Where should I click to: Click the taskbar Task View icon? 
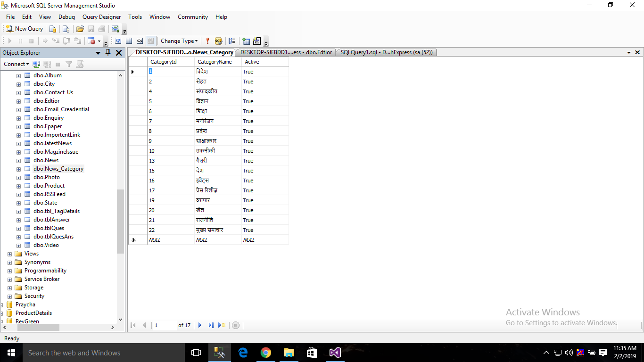coord(196,353)
